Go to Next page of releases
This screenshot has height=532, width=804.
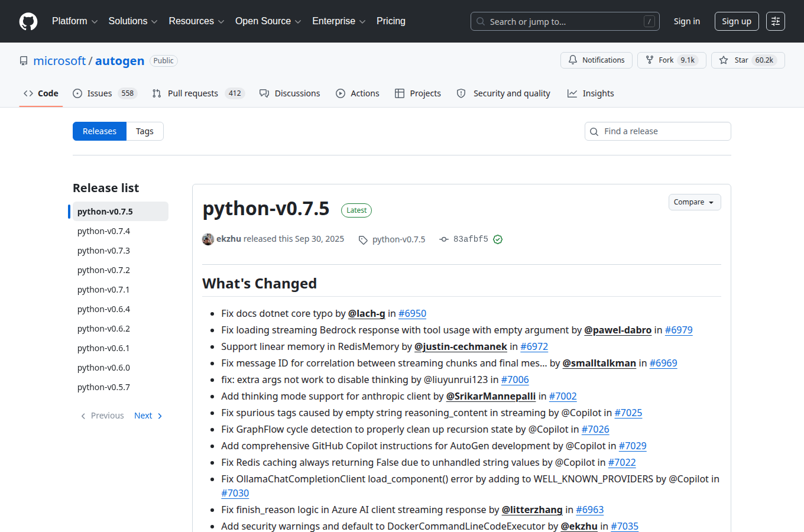point(148,416)
